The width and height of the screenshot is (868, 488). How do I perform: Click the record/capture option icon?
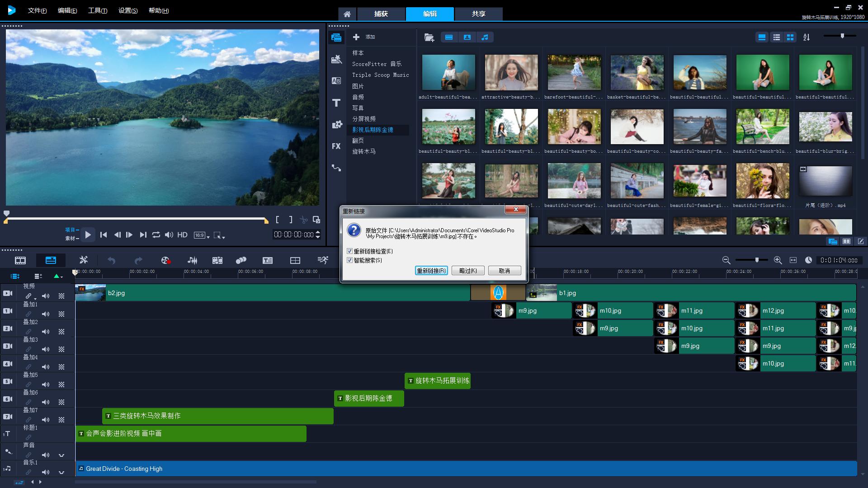[165, 260]
